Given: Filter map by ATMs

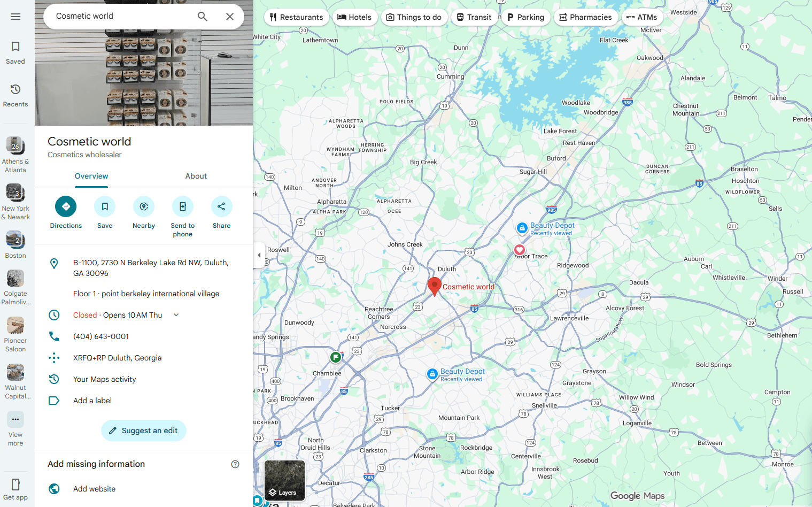Looking at the screenshot, I should (x=642, y=17).
